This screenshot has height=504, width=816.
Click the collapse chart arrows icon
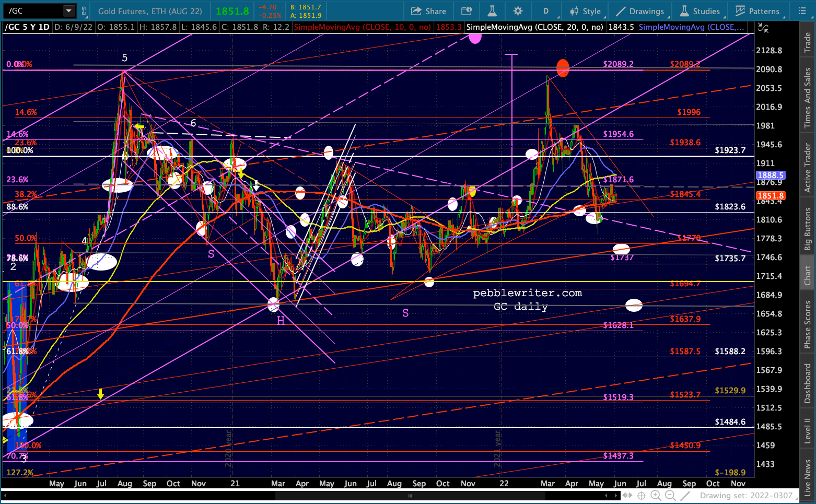coord(763,29)
